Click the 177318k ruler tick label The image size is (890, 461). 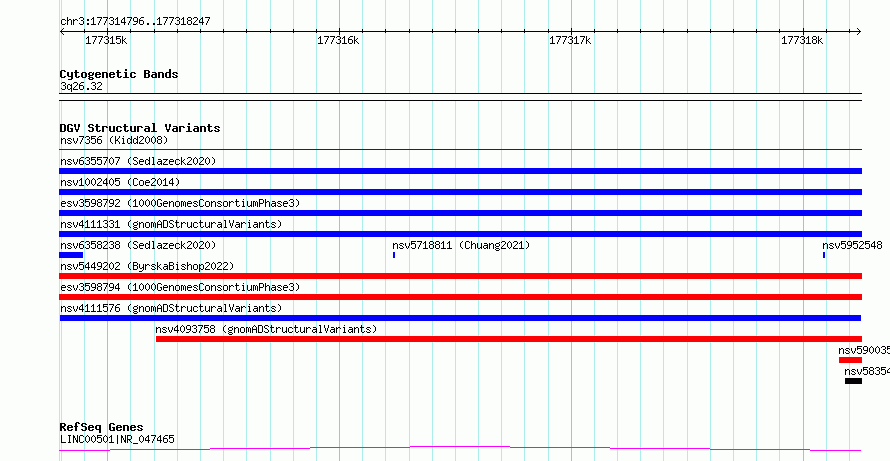coord(803,40)
